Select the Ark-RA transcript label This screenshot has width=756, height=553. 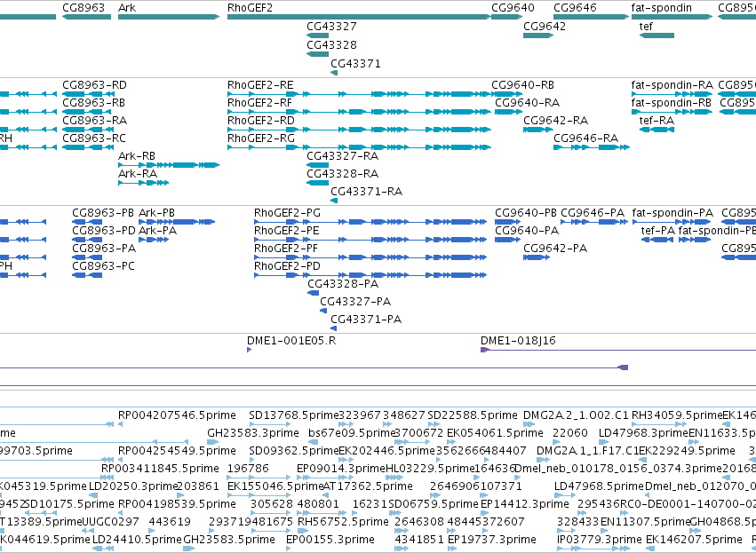click(138, 174)
